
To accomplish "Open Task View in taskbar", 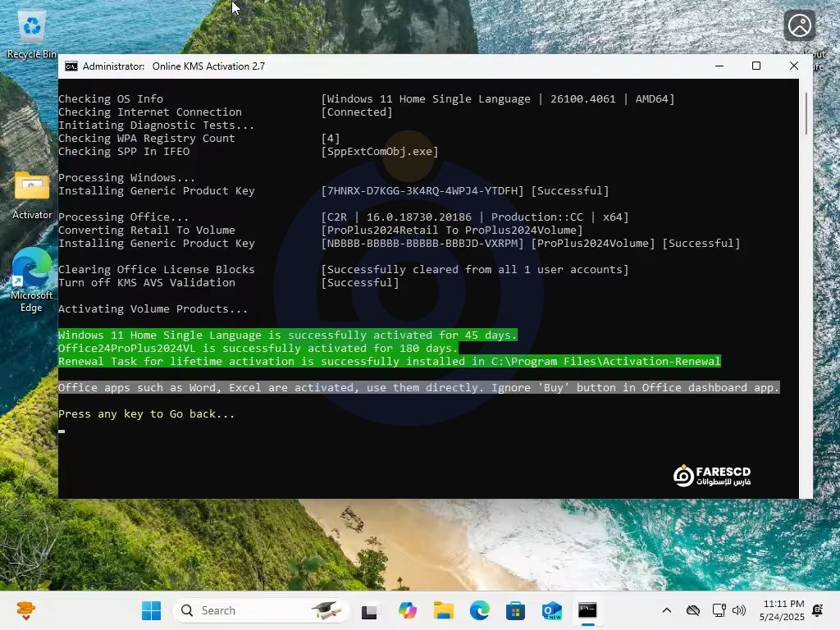I will 369,610.
